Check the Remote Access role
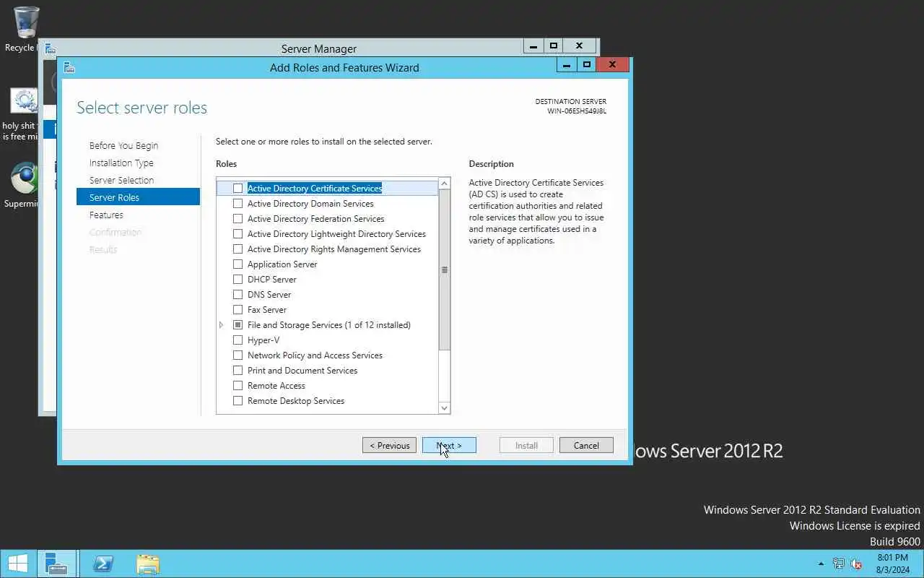This screenshot has height=578, width=924. (x=237, y=385)
